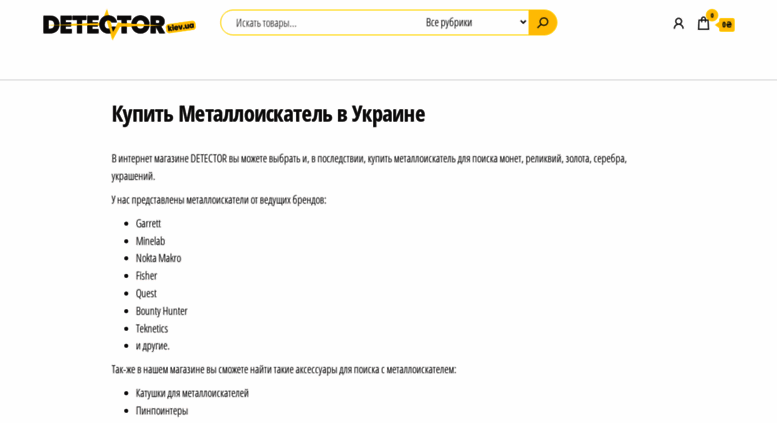Screen dimensions: 777x423
Task: Click the heading "Купить Металлоискатель в Украине"
Action: pyautogui.click(x=268, y=114)
